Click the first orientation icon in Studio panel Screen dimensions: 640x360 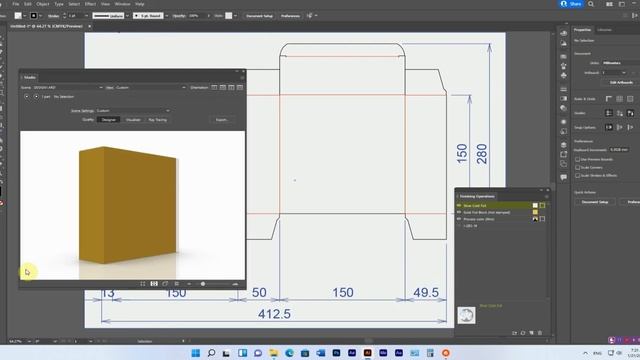[x=214, y=87]
